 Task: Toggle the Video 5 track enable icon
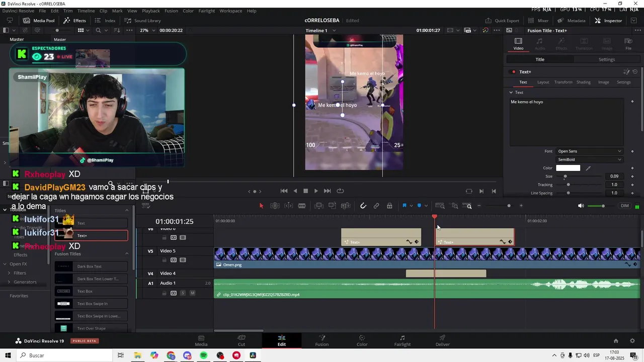click(183, 260)
